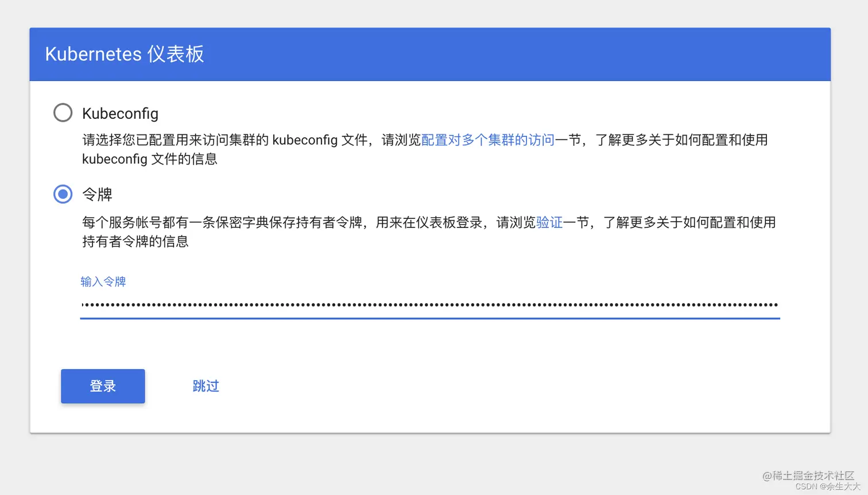Click the 输入令牌 field label
The image size is (868, 495).
click(103, 281)
